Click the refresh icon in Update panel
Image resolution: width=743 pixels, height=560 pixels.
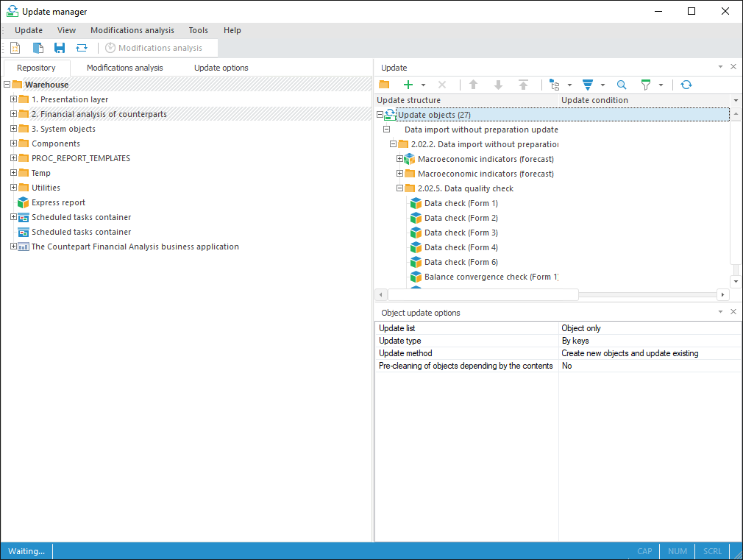point(686,85)
